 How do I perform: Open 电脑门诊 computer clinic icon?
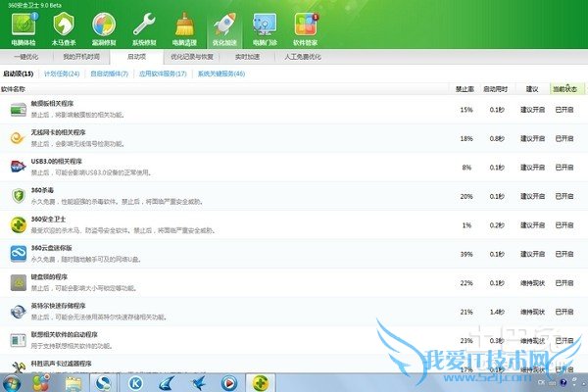tap(265, 29)
